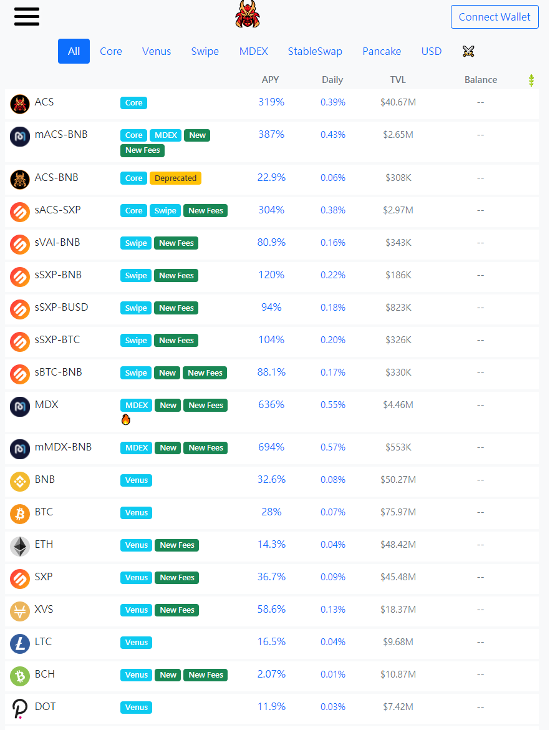Screen dimensions: 560x730
Task: Click the samurai helmet logo
Action: (x=247, y=14)
